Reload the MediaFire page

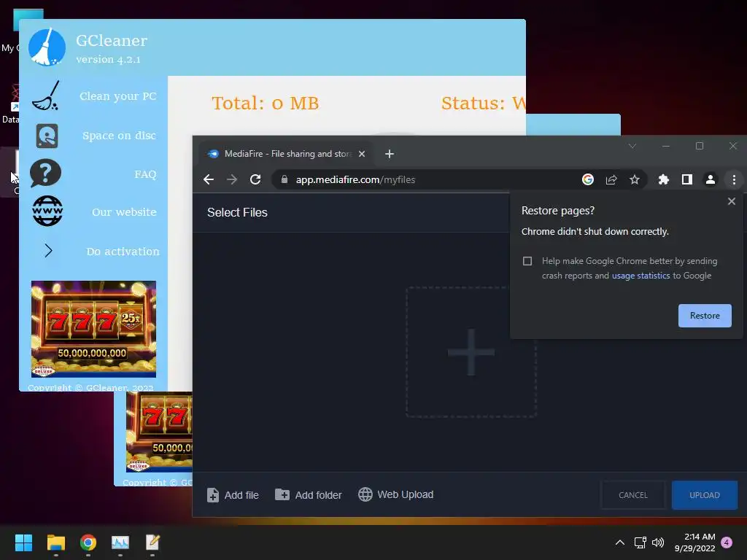point(255,179)
